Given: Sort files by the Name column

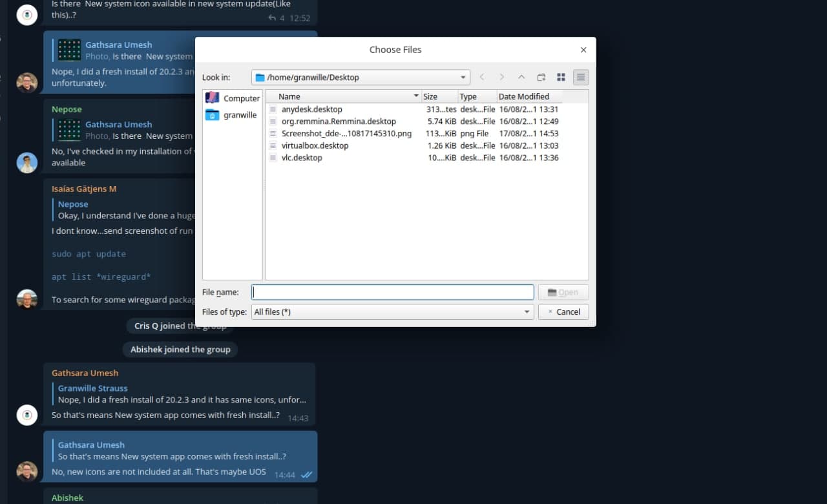Looking at the screenshot, I should click(x=344, y=96).
